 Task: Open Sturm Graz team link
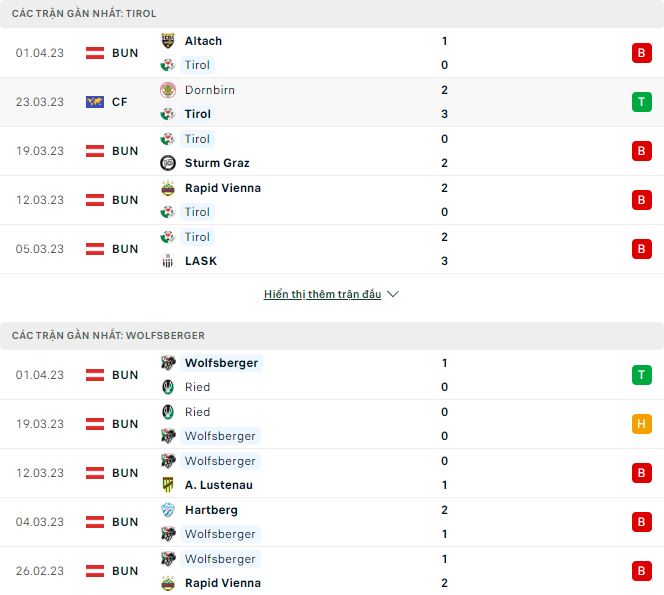pos(217,163)
